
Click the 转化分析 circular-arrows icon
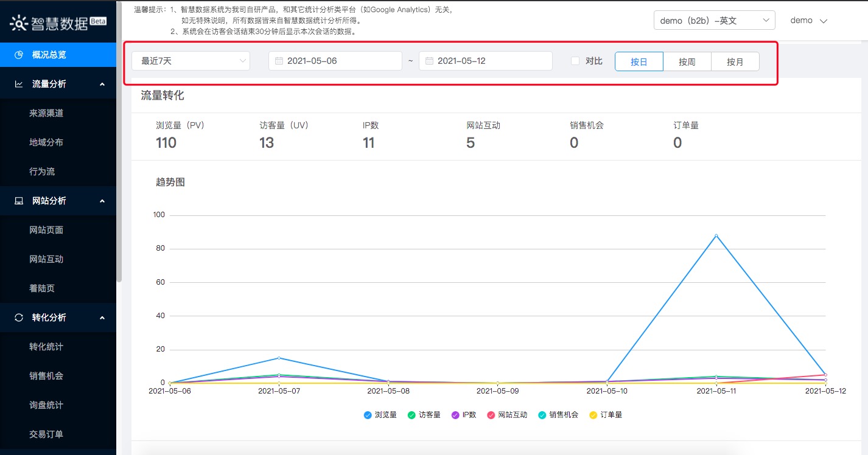coord(18,318)
